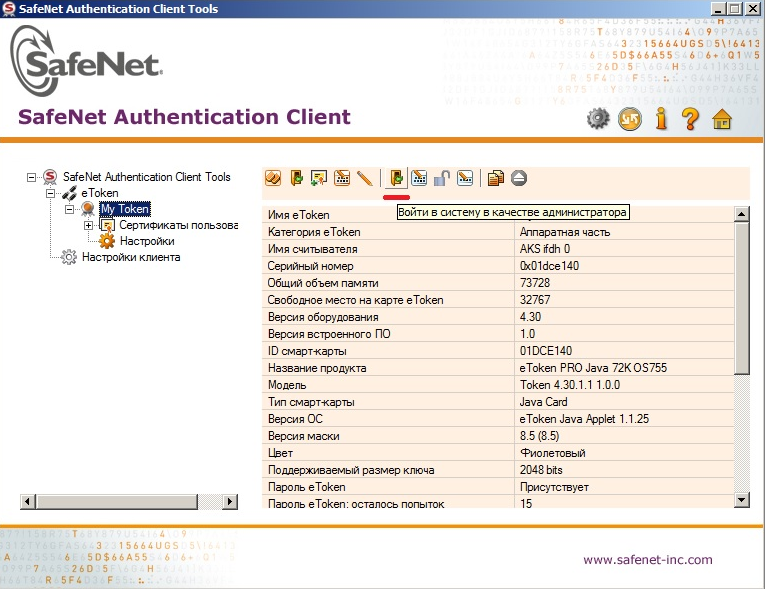Click eToken Java Applet 1.1.25 value

pos(584,419)
